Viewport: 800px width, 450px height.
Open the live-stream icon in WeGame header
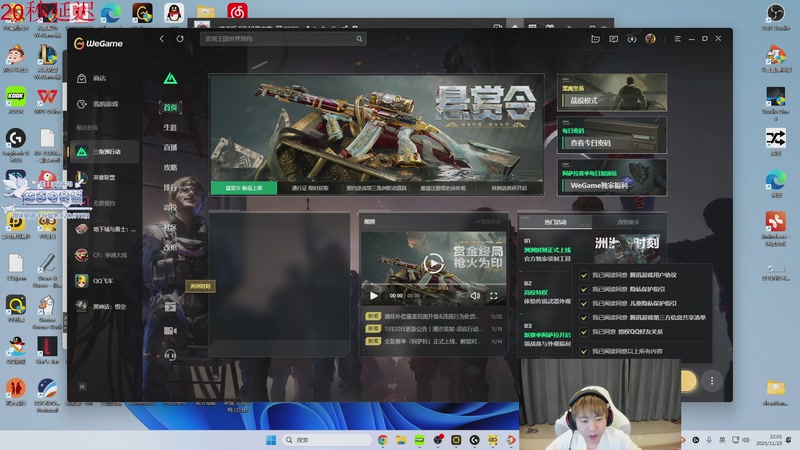click(x=595, y=39)
